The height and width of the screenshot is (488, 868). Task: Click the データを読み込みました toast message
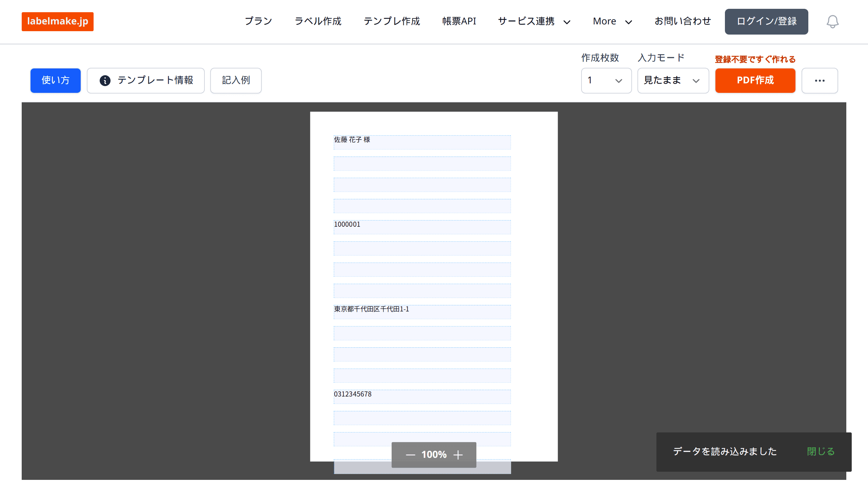[x=725, y=452]
